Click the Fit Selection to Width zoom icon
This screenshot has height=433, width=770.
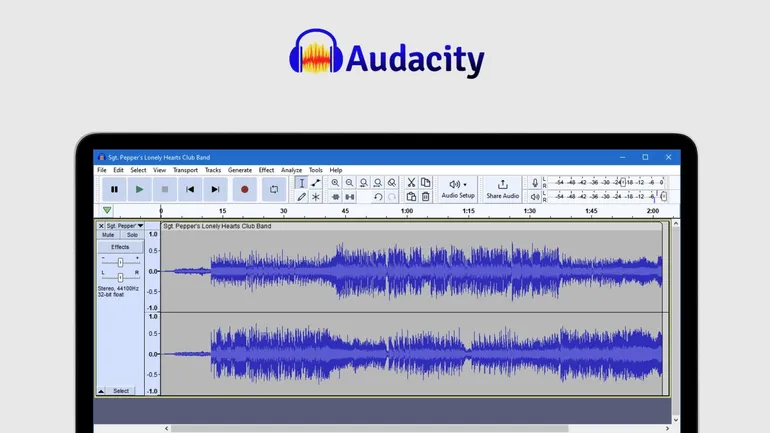click(x=363, y=183)
